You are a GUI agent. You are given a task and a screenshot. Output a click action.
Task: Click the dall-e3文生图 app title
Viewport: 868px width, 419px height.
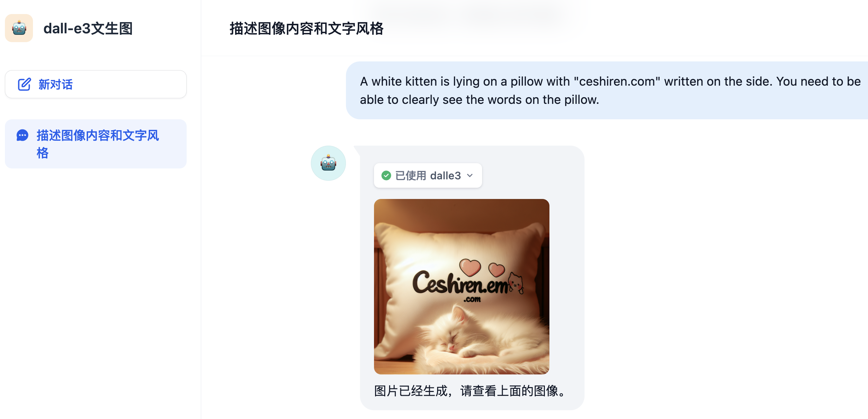[x=88, y=28]
